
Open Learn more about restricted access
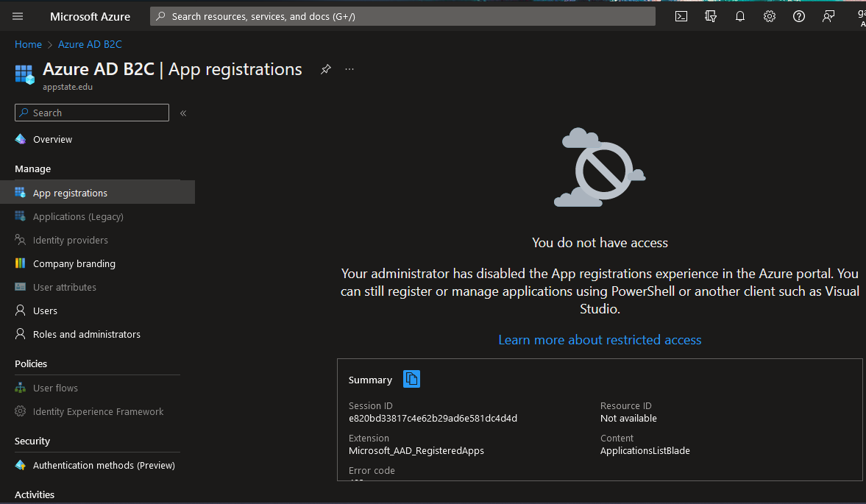tap(600, 340)
